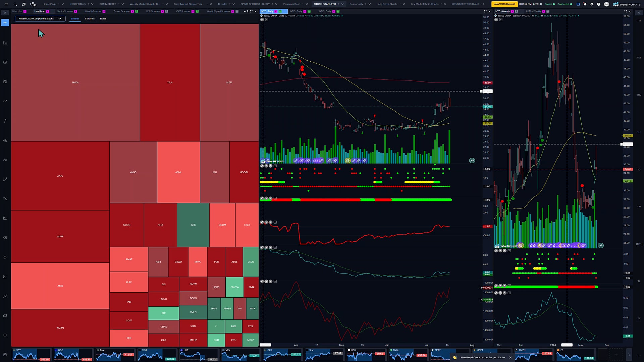The width and height of the screenshot is (644, 362).
Task: Open options menu for Home Page tab
Action: click(59, 4)
